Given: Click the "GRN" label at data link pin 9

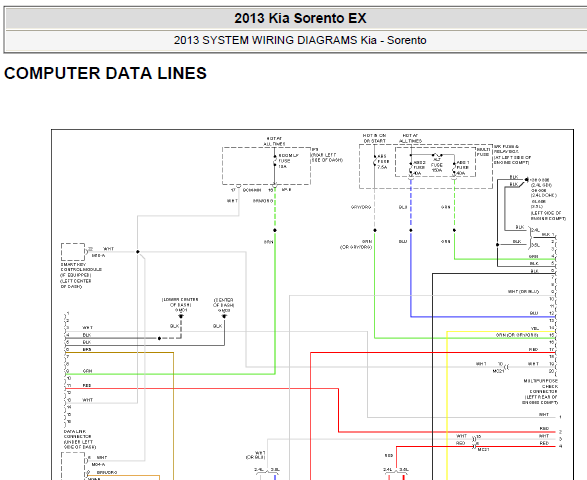Looking at the screenshot, I should pos(87,371).
